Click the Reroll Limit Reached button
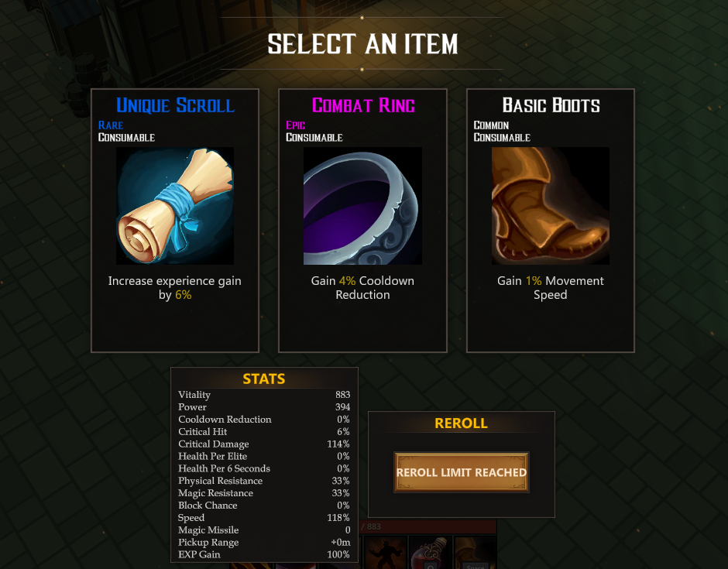 (x=462, y=472)
